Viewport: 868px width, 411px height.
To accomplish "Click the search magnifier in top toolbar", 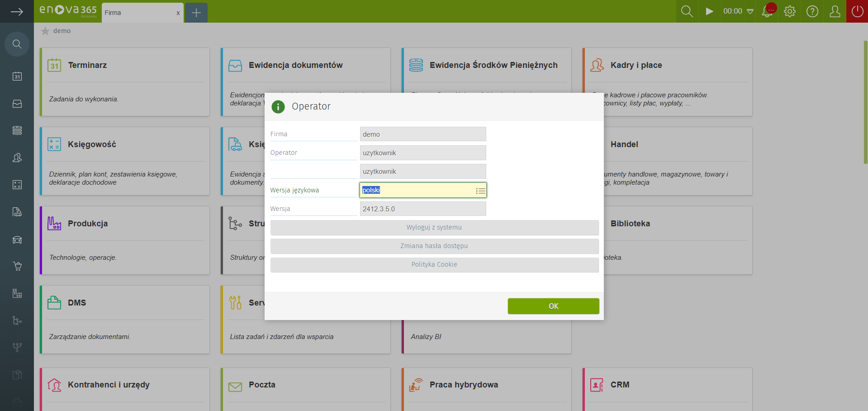I will coord(687,11).
